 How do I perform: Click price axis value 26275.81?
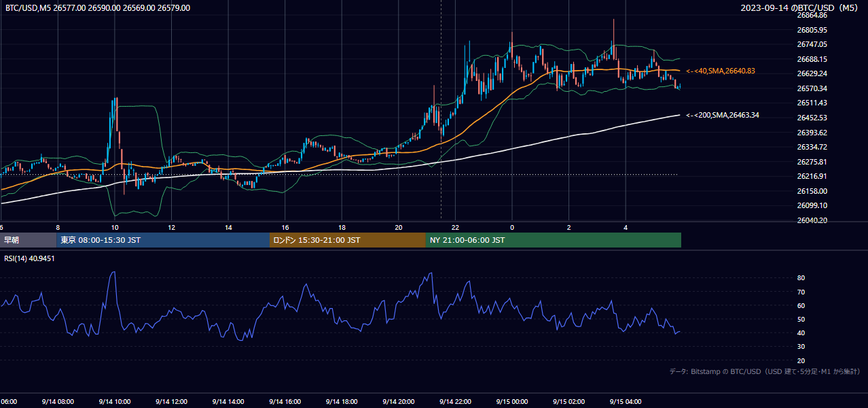[x=812, y=162]
